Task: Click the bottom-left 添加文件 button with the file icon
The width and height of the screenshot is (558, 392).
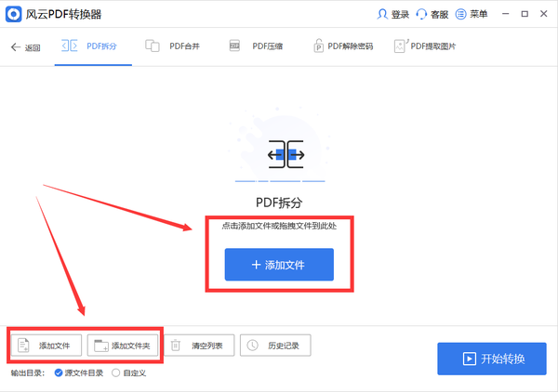Action: coord(46,346)
